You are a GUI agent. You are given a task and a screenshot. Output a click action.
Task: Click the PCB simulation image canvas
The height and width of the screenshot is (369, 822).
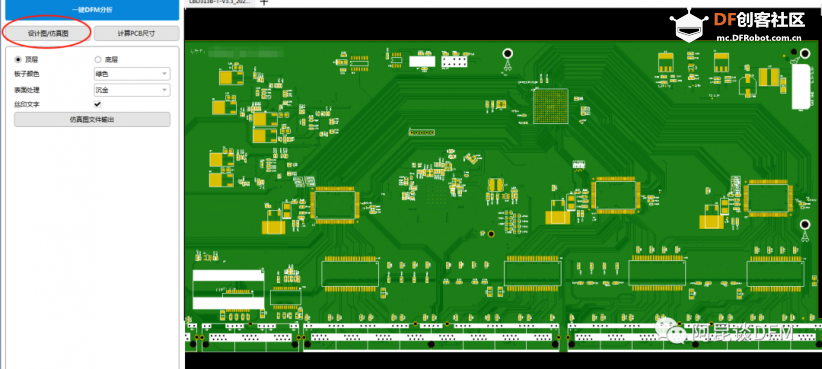point(503,188)
